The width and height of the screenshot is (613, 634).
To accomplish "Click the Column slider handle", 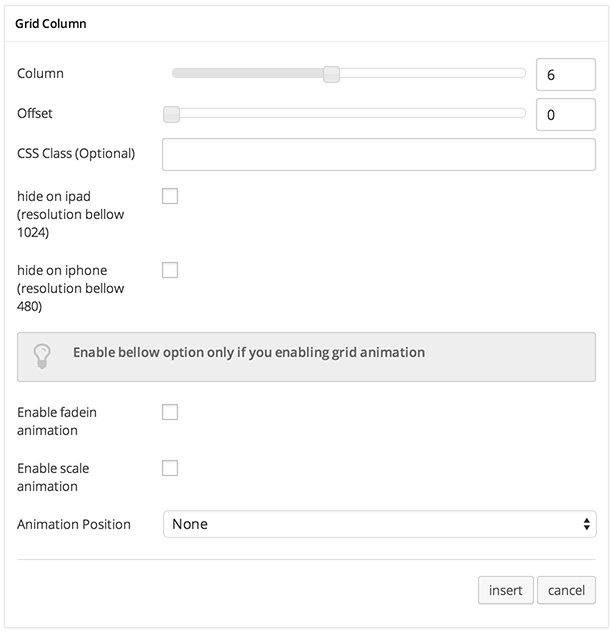I will click(331, 73).
